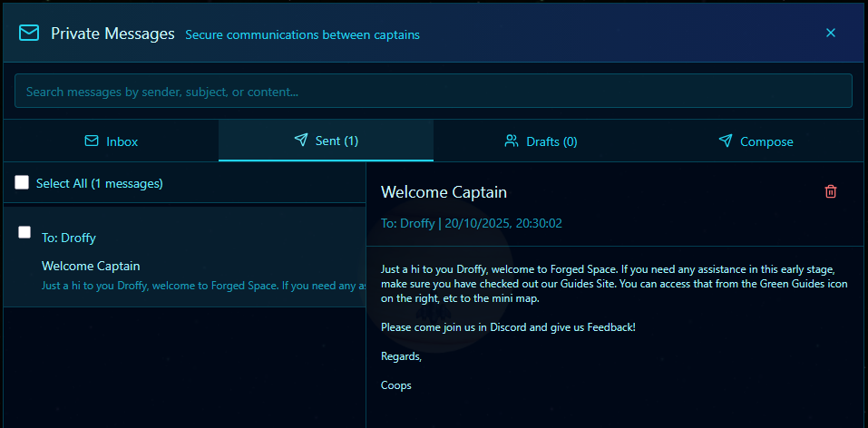The height and width of the screenshot is (428, 868).
Task: Open the Welcome Captain subject in message list
Action: click(91, 266)
